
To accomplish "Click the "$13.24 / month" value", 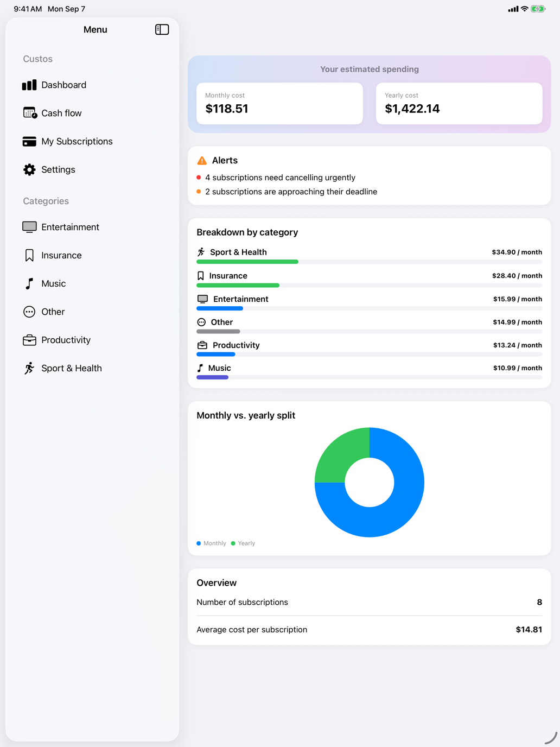I will pos(518,345).
